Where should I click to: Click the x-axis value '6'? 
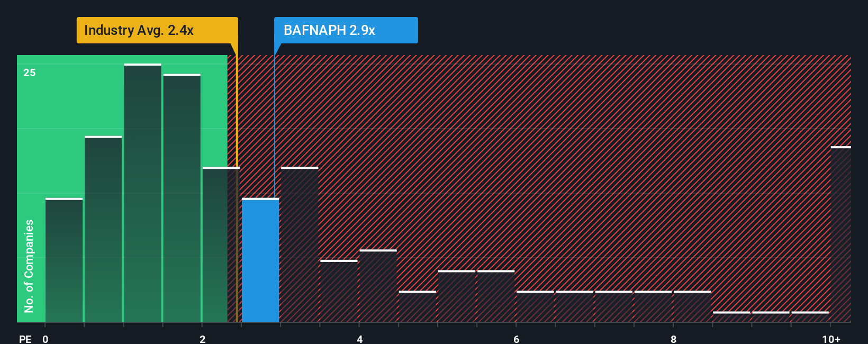tap(517, 339)
